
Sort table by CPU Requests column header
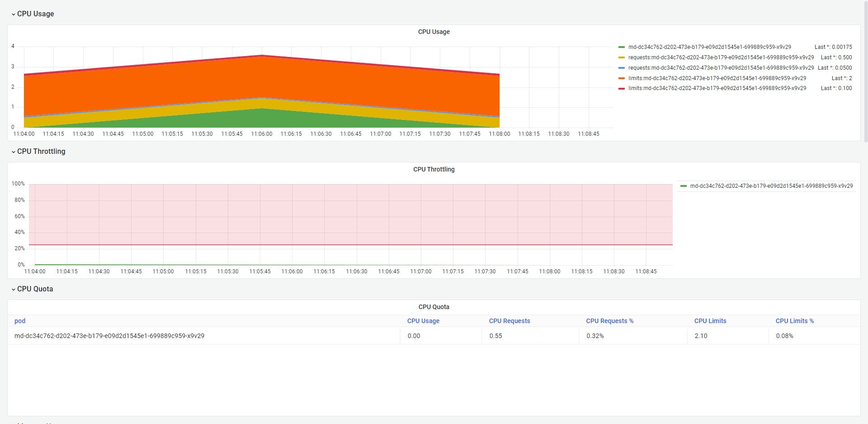509,321
